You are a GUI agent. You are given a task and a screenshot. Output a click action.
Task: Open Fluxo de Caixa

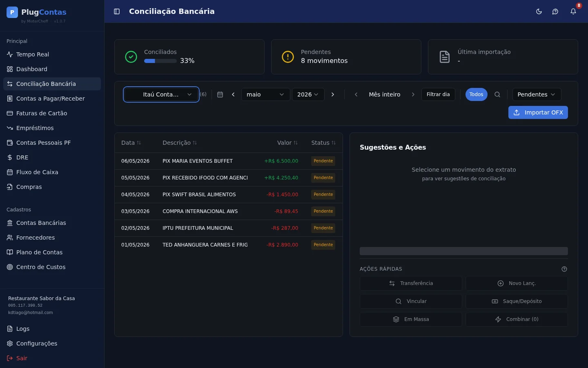52,172
